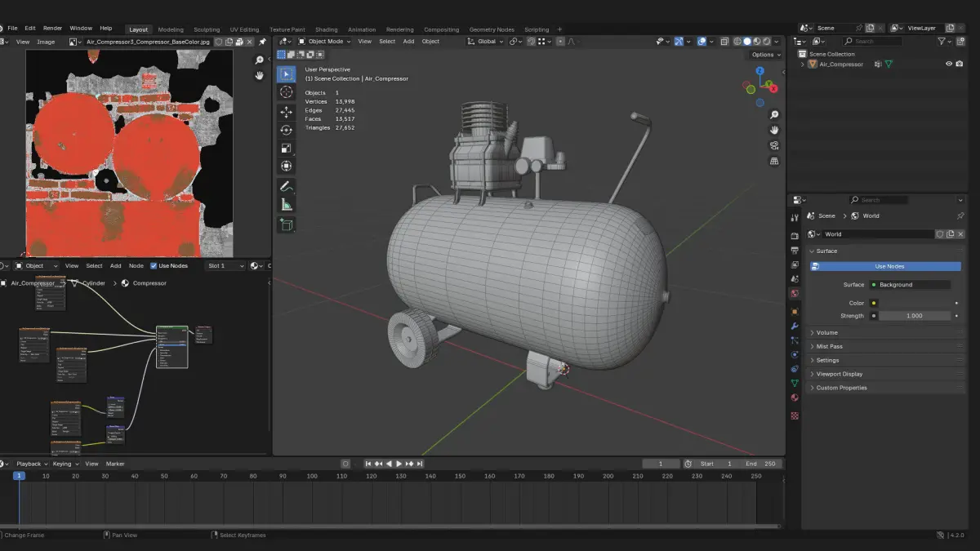Switch to orthographic grid view icon
The height and width of the screenshot is (551, 980).
(x=774, y=161)
